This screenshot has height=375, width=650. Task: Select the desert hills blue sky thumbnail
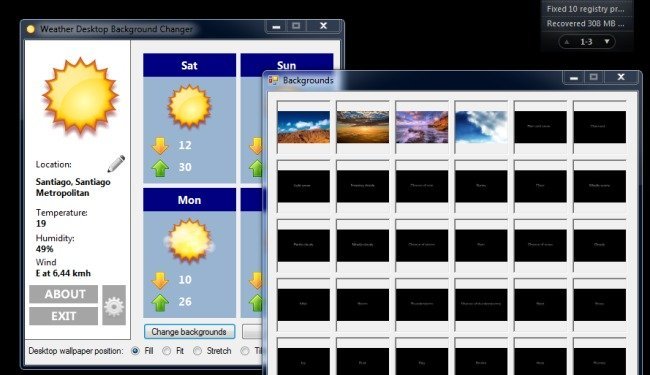coord(303,127)
